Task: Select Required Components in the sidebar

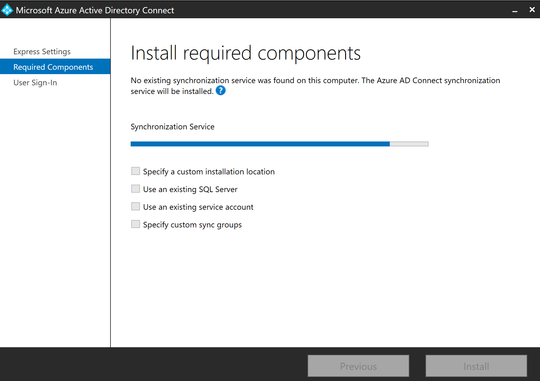Action: [55, 67]
